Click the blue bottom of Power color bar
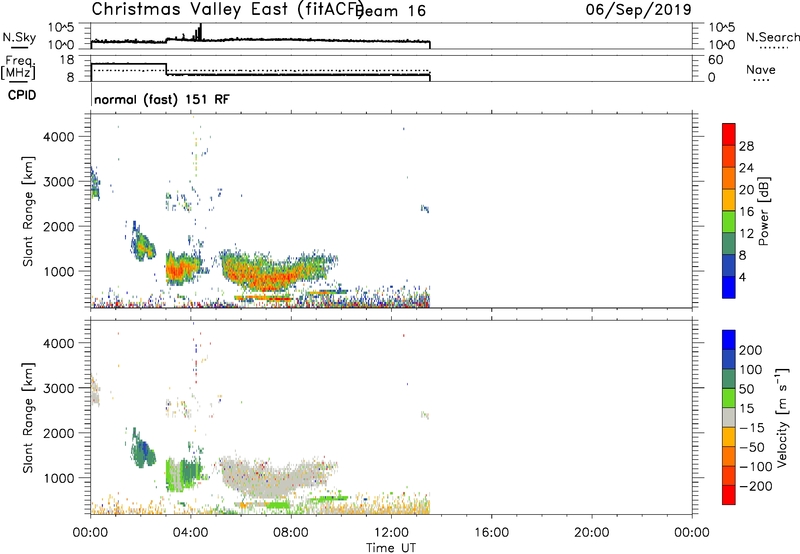 [729, 287]
